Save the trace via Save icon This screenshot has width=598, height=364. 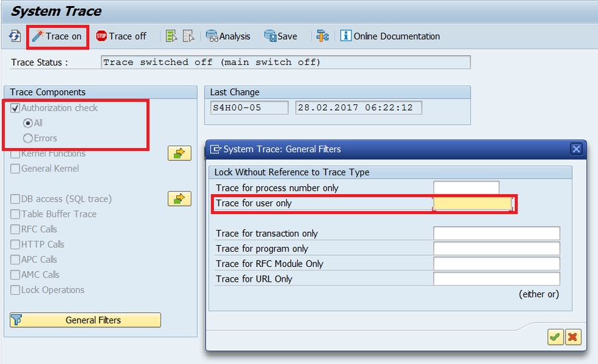(x=280, y=37)
